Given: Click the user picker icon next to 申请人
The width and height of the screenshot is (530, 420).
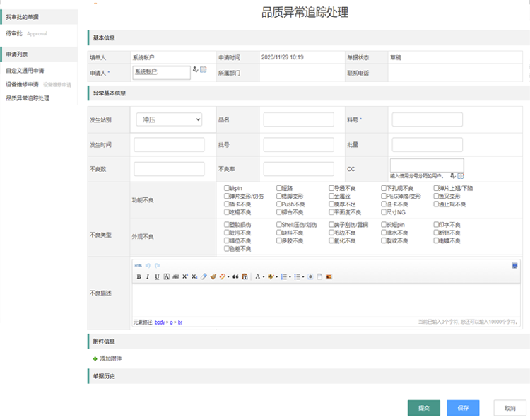Looking at the screenshot, I should [195, 69].
